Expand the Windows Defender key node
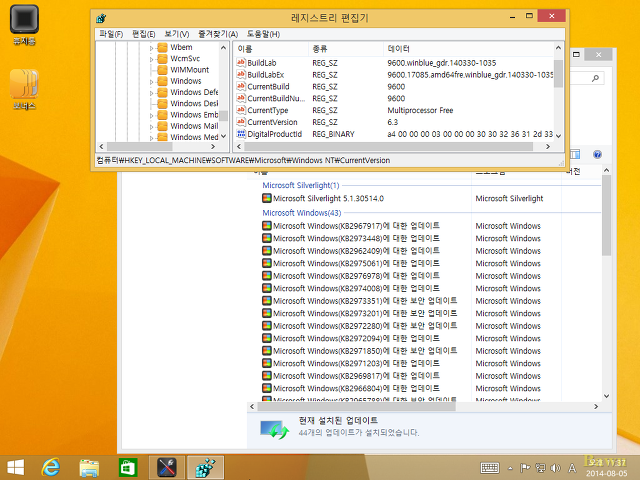Screen dimensions: 640x480 tap(151, 93)
